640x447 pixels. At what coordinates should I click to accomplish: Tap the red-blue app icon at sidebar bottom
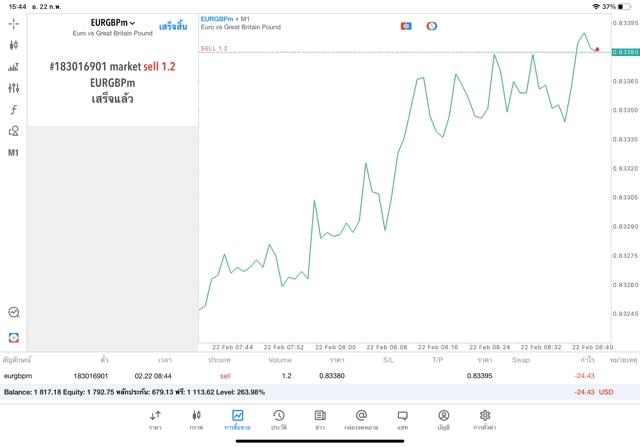coord(13,337)
